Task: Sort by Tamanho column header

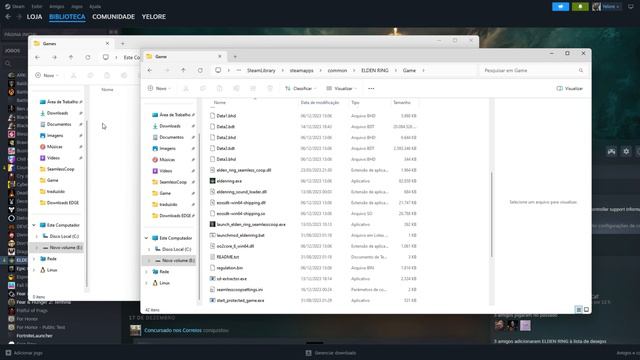Action: click(x=402, y=102)
